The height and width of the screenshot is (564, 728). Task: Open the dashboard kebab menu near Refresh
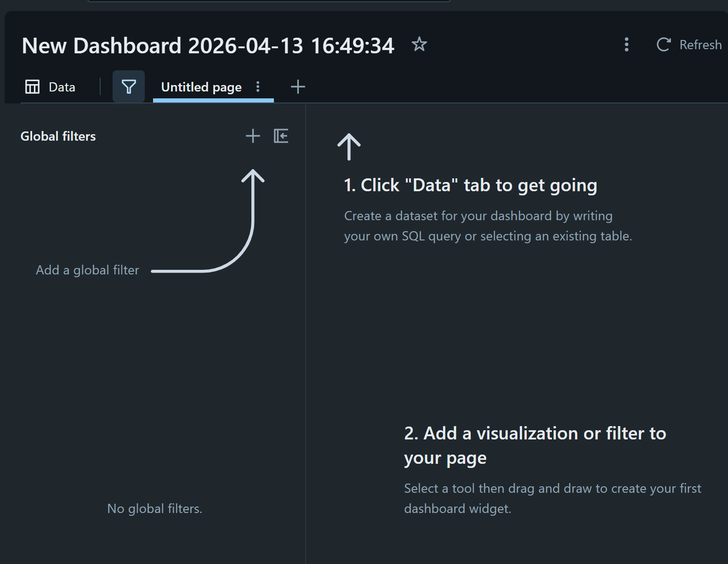pyautogui.click(x=626, y=45)
